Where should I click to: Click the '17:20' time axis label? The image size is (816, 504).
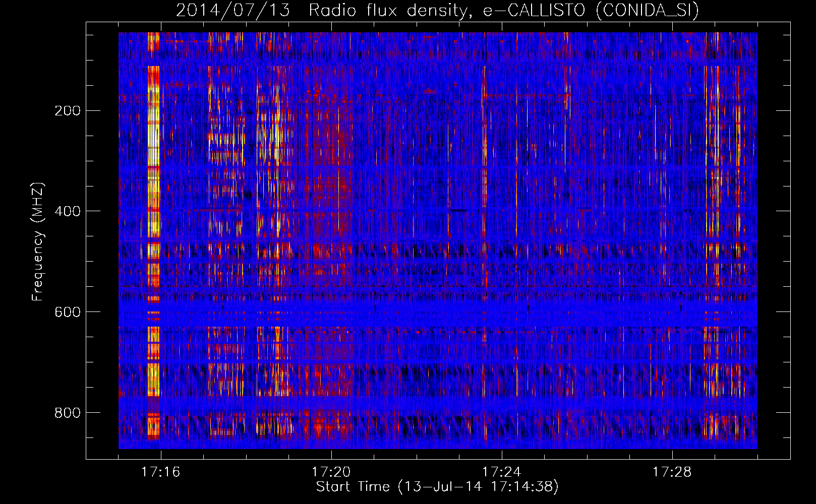tap(331, 472)
